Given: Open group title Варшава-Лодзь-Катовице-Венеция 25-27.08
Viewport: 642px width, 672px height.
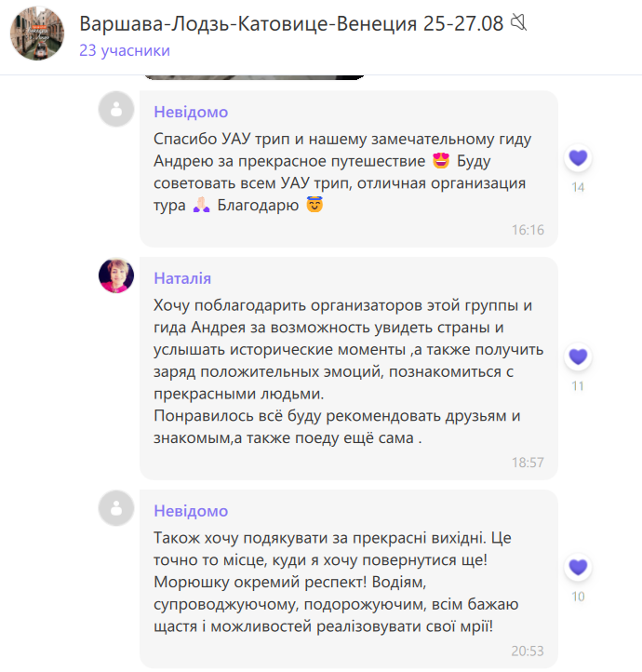Looking at the screenshot, I should point(291,23).
